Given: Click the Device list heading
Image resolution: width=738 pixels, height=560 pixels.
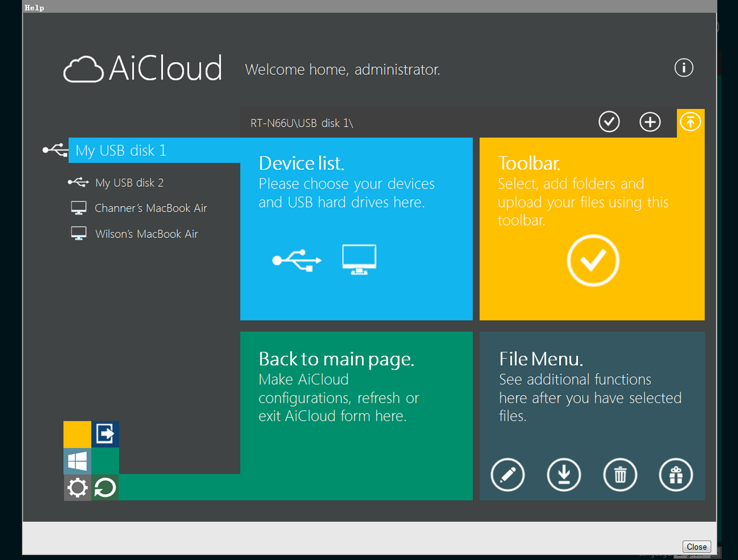Looking at the screenshot, I should coord(301,163).
